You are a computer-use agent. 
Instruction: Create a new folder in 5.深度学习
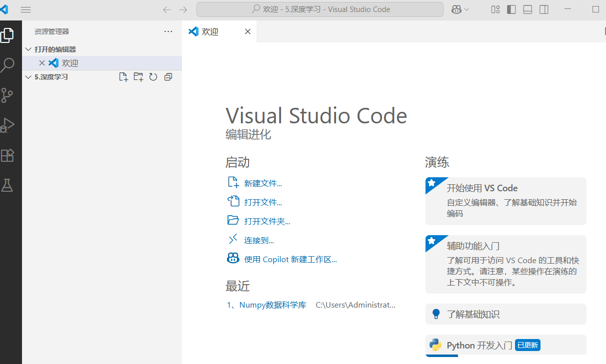tap(138, 77)
